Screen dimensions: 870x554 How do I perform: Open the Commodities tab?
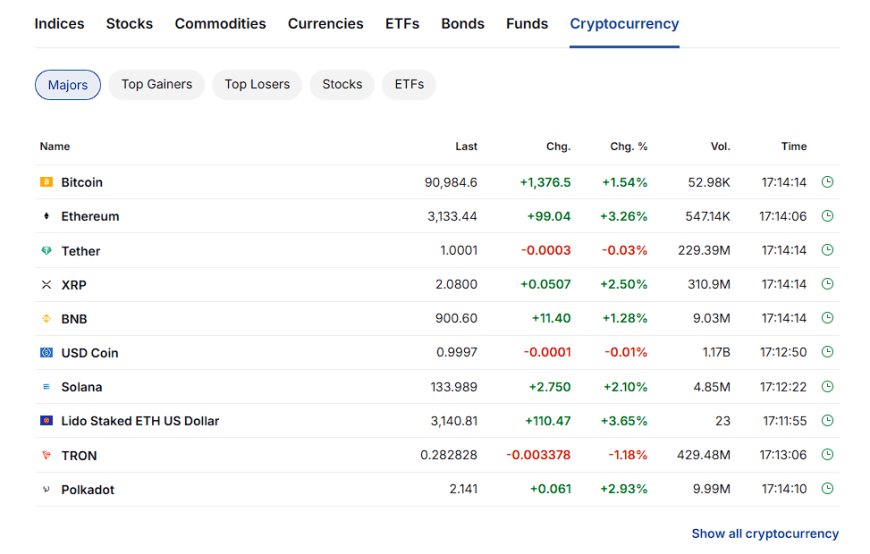(x=220, y=24)
